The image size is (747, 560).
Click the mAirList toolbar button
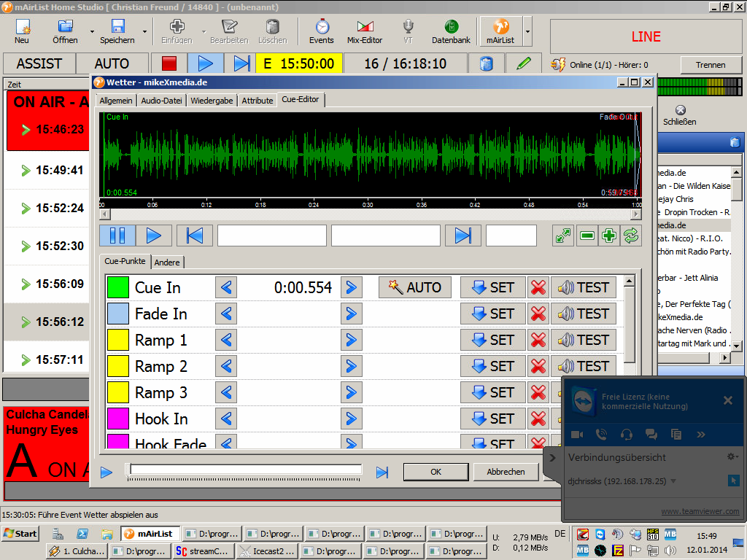point(500,31)
